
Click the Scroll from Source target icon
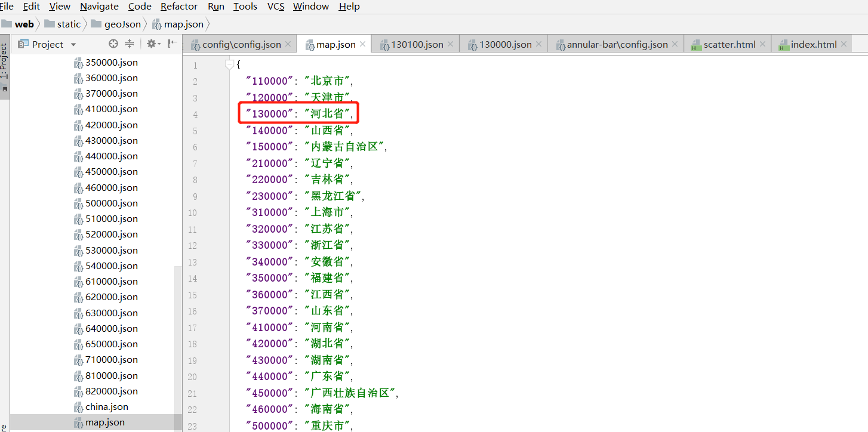(113, 44)
